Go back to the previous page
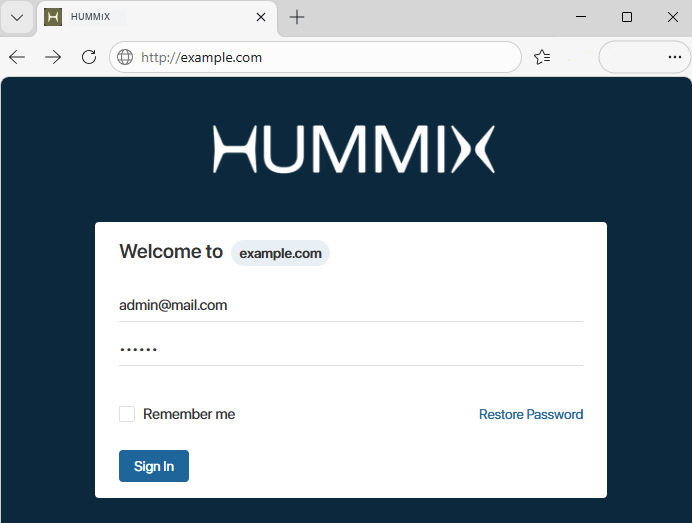 click(x=17, y=57)
